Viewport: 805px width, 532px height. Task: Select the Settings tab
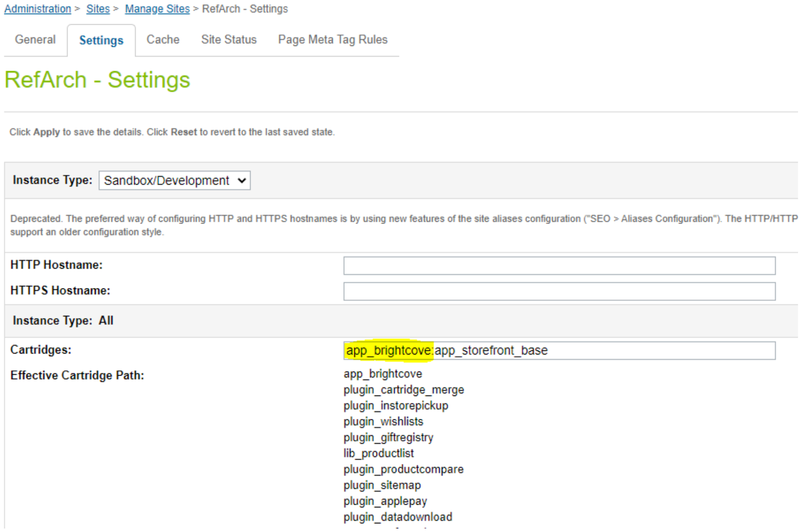pyautogui.click(x=101, y=41)
